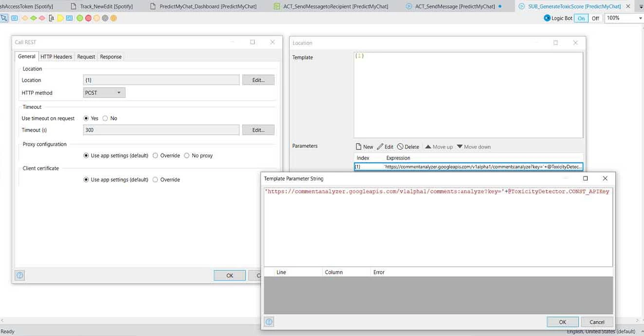Confirm Call REST dialog with OK
Image resolution: width=644 pixels, height=336 pixels.
(x=230, y=275)
